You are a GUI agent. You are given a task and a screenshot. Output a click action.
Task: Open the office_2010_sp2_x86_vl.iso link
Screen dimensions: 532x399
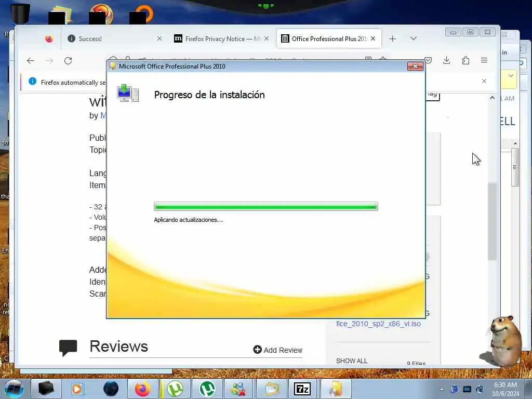click(378, 324)
